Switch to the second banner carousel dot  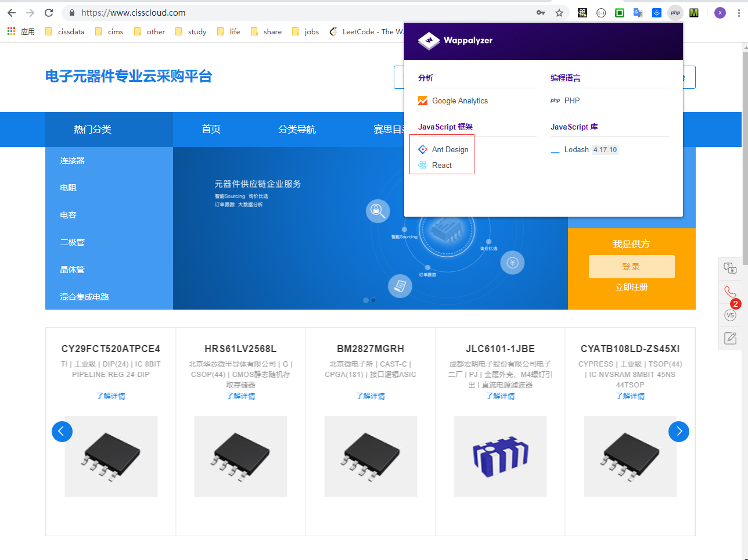coord(373,300)
